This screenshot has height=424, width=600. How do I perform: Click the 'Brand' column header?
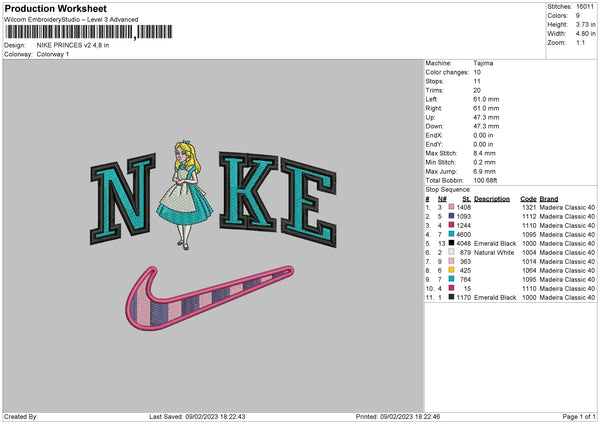click(x=549, y=199)
